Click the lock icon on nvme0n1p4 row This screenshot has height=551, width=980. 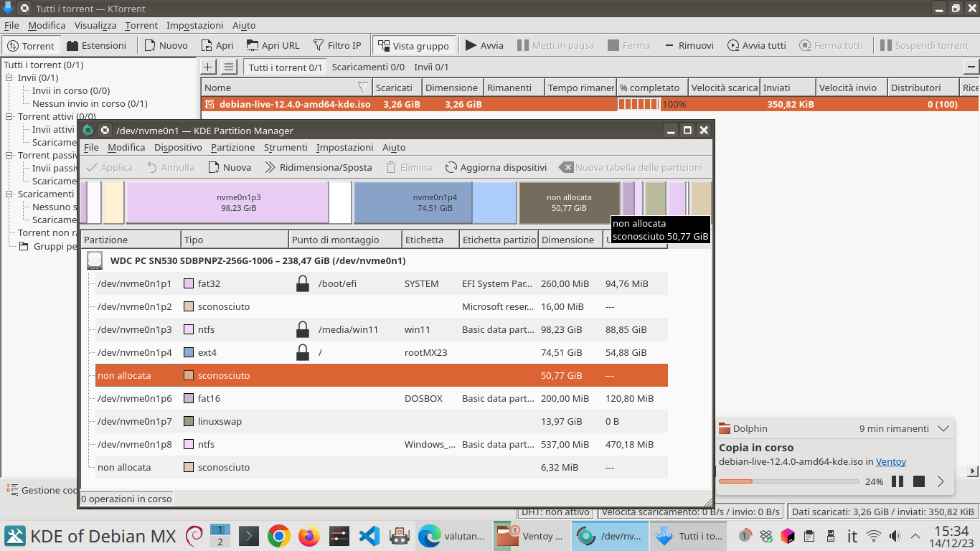coord(303,352)
